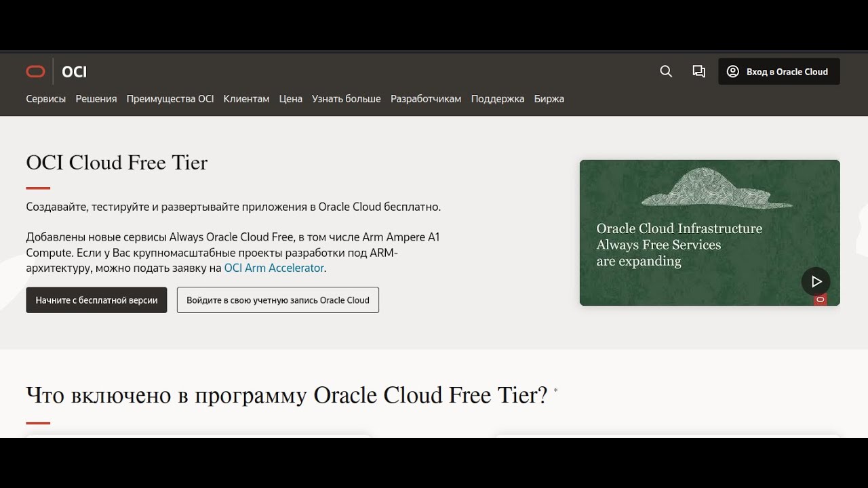Open the Цена menu
Viewport: 868px width, 488px height.
[x=291, y=99]
